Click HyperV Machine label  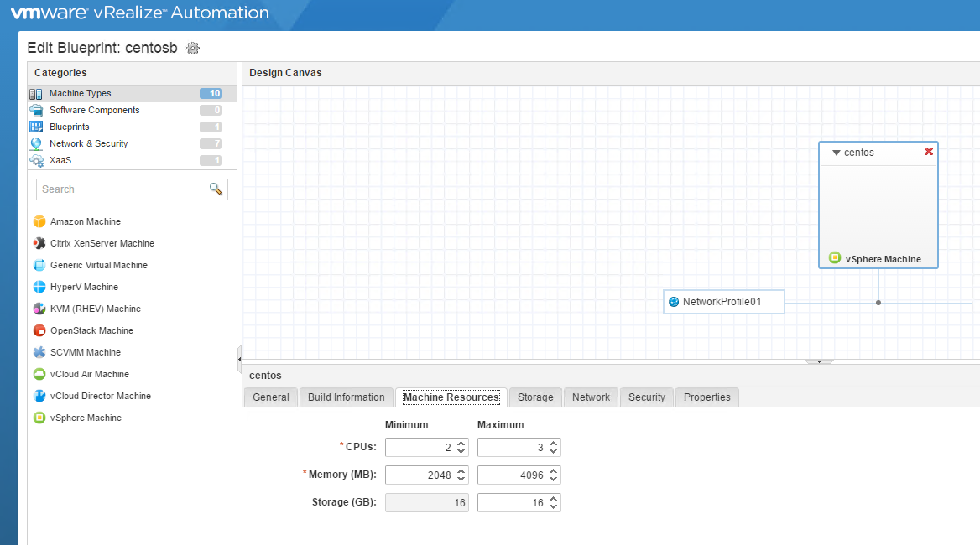(x=85, y=287)
